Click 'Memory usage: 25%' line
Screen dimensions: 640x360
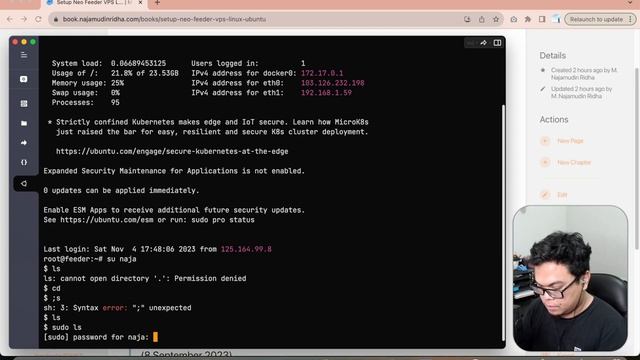(88, 83)
